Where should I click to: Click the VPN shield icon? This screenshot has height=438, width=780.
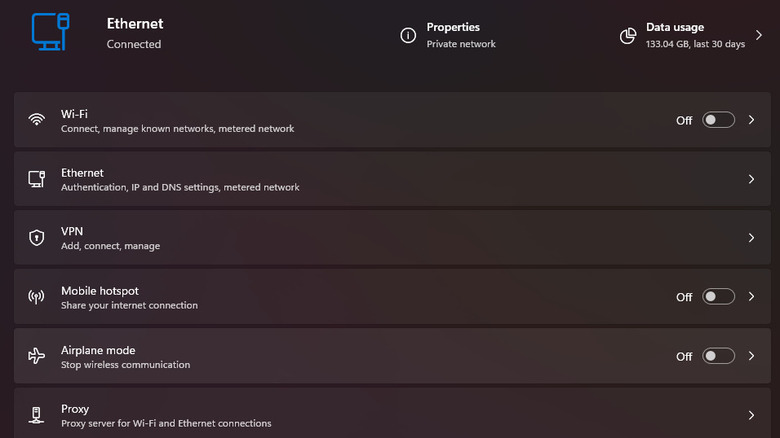pyautogui.click(x=37, y=238)
